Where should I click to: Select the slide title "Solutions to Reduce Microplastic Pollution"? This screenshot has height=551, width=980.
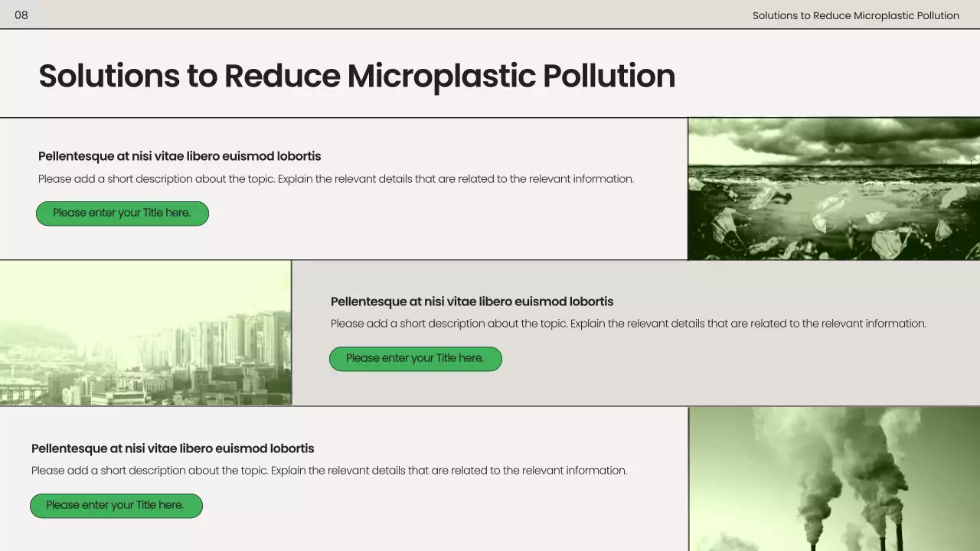tap(357, 76)
